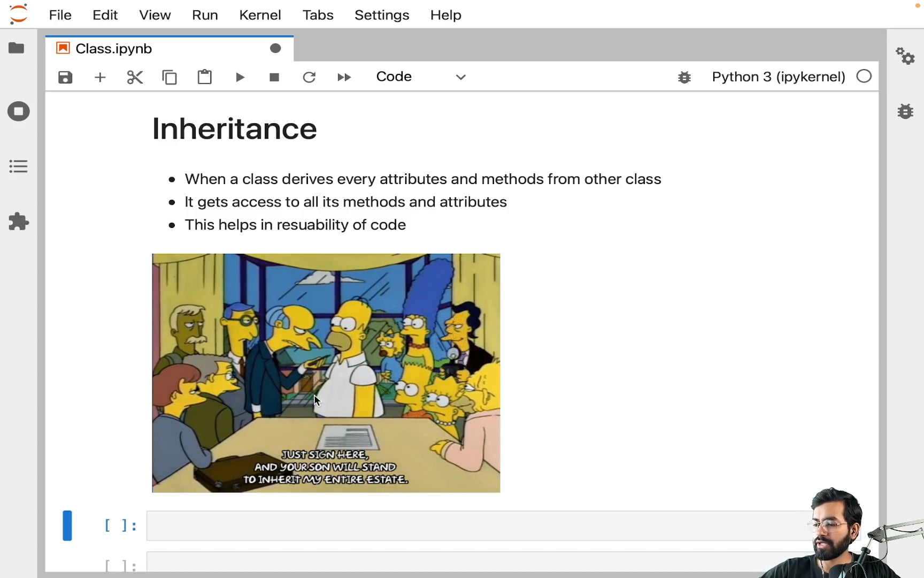924x578 pixels.
Task: Open the Extension Manager puzzle icon
Action: coord(18,221)
